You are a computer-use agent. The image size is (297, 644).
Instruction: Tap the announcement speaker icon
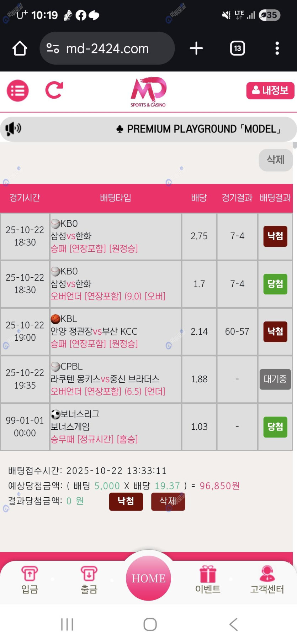coord(14,129)
